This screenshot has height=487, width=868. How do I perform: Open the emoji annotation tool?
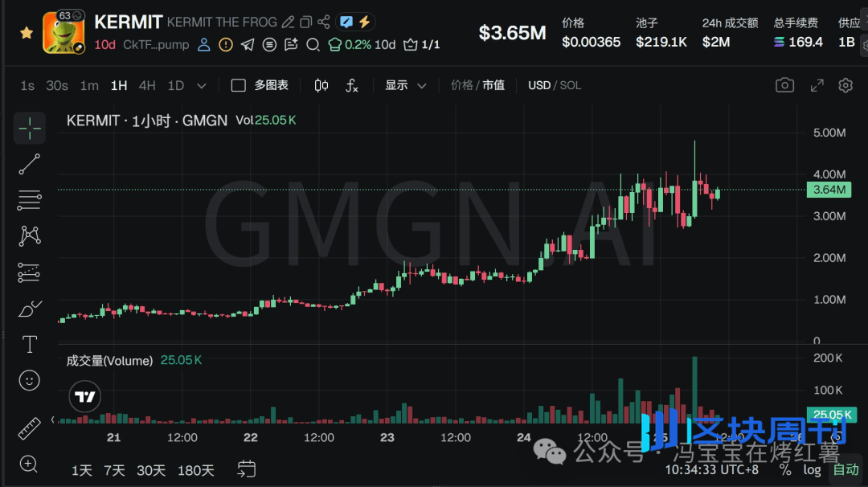(x=30, y=380)
